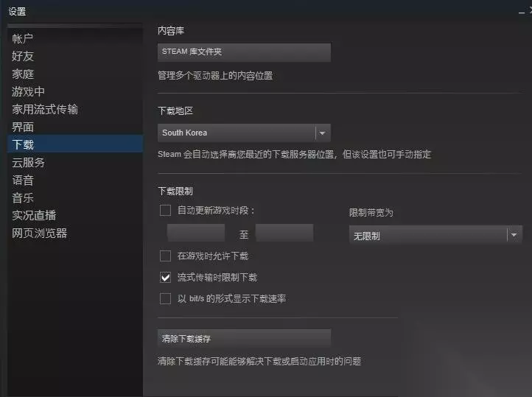Image resolution: width=532 pixels, height=397 pixels.
Task: Enable the 自动更新游戏时段 checkbox
Action: (x=165, y=210)
